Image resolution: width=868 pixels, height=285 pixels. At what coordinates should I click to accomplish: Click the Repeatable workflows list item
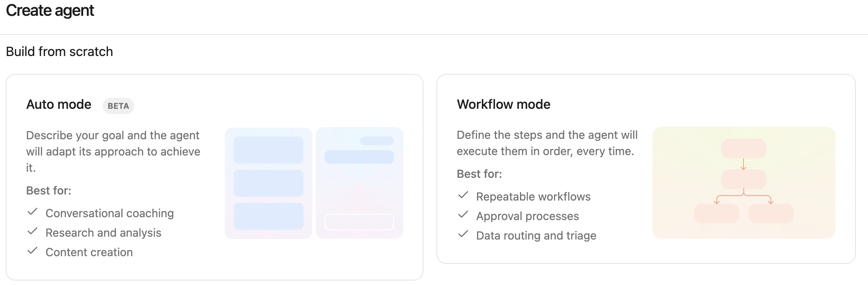click(x=534, y=196)
